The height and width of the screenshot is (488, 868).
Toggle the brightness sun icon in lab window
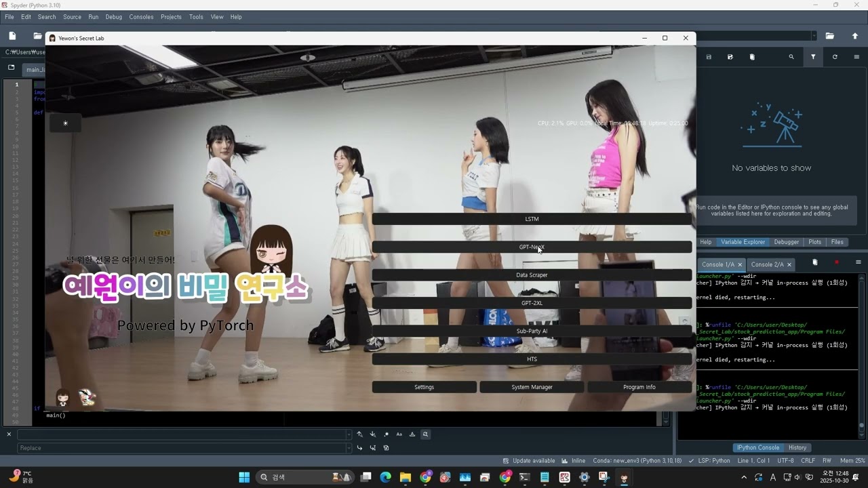[x=65, y=123]
